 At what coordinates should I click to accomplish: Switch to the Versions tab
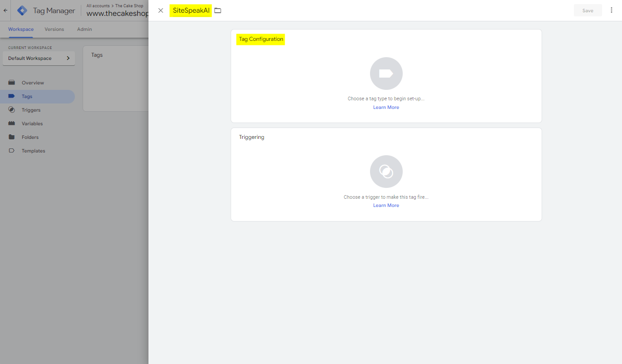click(x=54, y=29)
